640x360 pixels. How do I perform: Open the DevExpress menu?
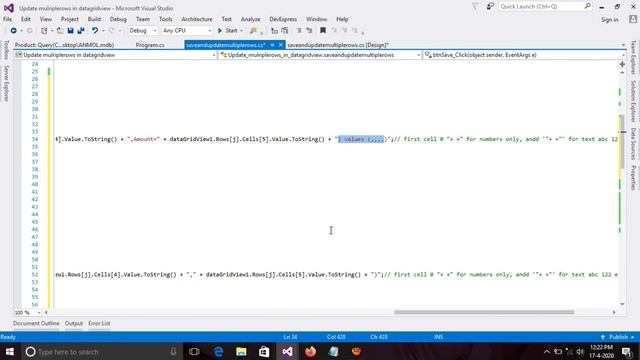[x=283, y=19]
